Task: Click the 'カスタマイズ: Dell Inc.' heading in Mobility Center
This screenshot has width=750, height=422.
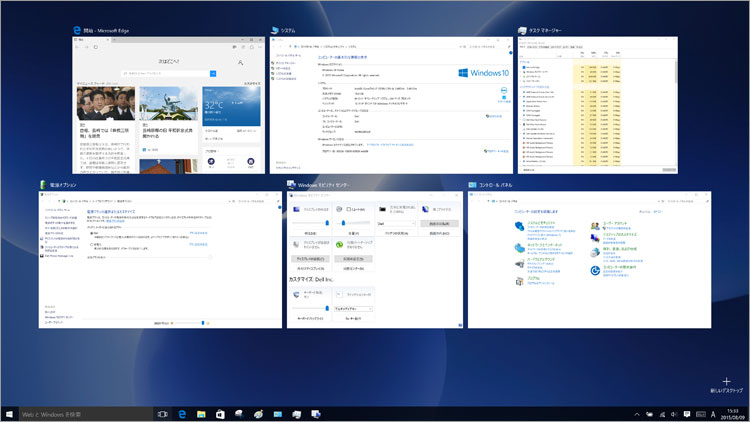Action: [311, 279]
